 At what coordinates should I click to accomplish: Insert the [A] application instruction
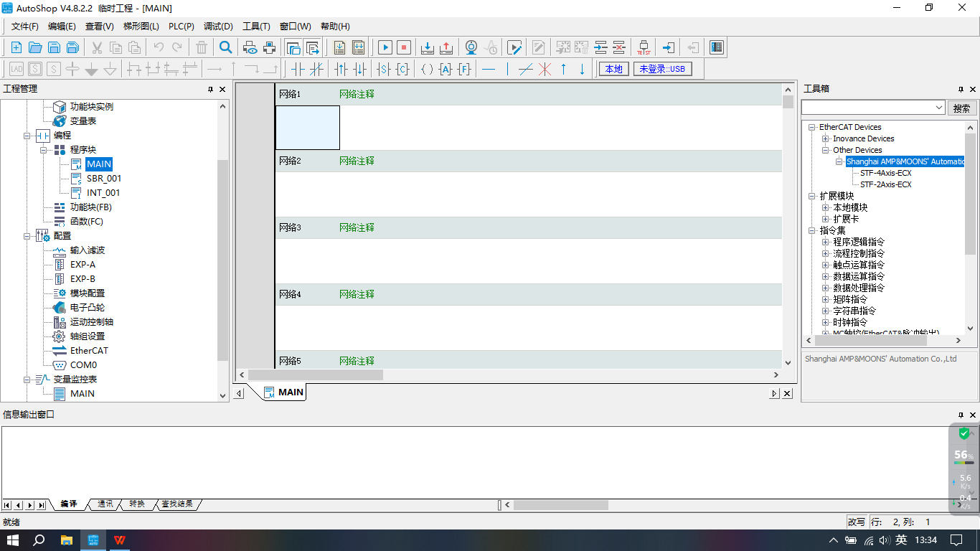pyautogui.click(x=446, y=69)
